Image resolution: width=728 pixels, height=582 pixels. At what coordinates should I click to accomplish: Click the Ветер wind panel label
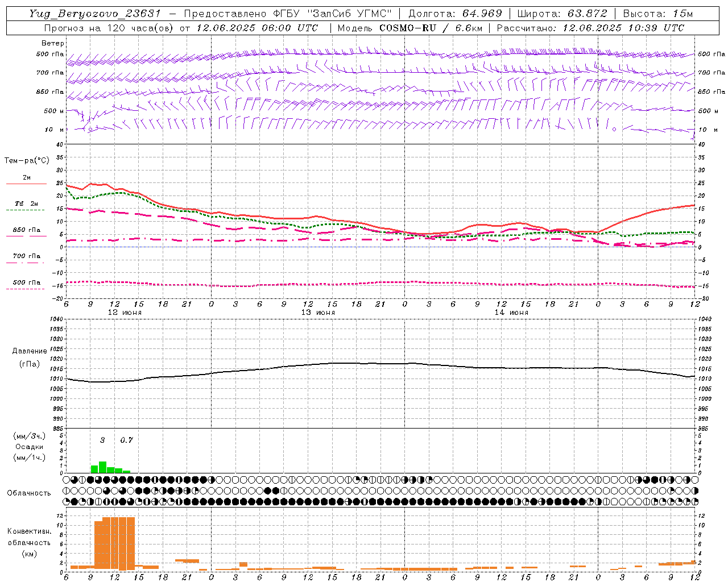pyautogui.click(x=53, y=43)
